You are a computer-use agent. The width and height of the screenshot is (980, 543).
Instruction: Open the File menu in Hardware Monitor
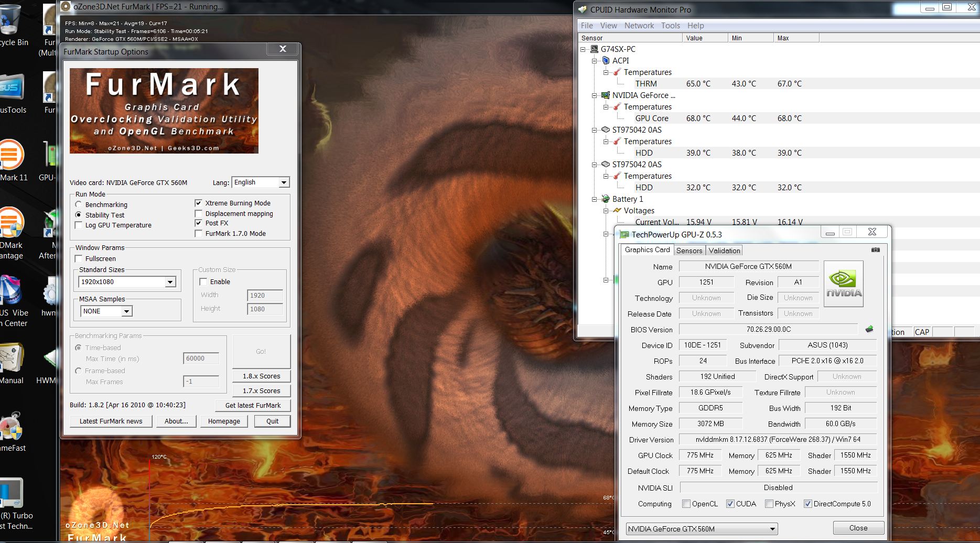pyautogui.click(x=587, y=25)
